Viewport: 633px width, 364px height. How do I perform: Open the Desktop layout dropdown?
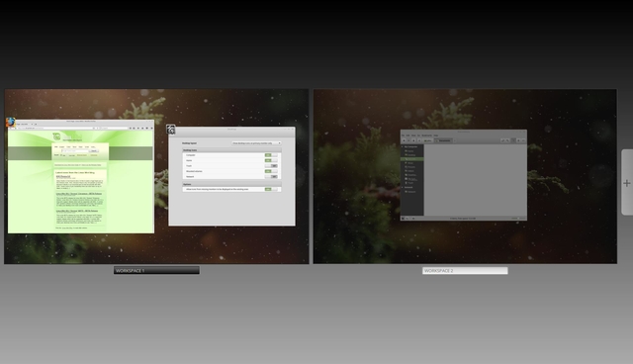[x=256, y=143]
